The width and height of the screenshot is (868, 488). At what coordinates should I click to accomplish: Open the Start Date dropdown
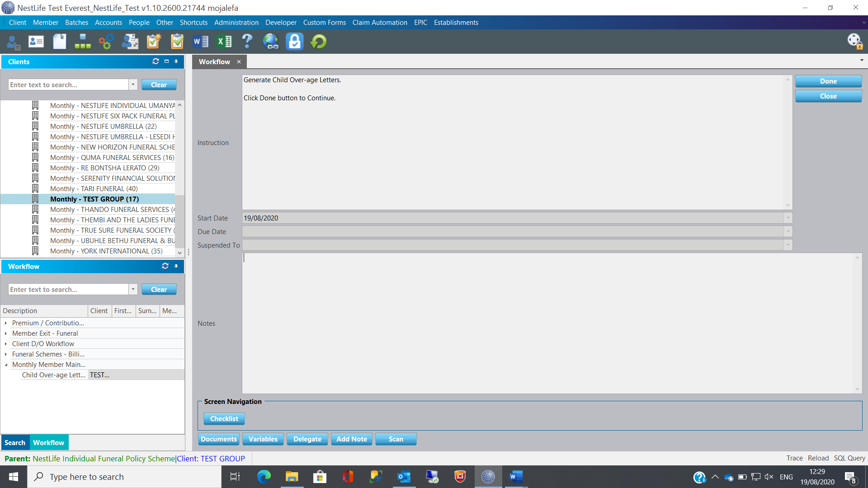coord(788,218)
